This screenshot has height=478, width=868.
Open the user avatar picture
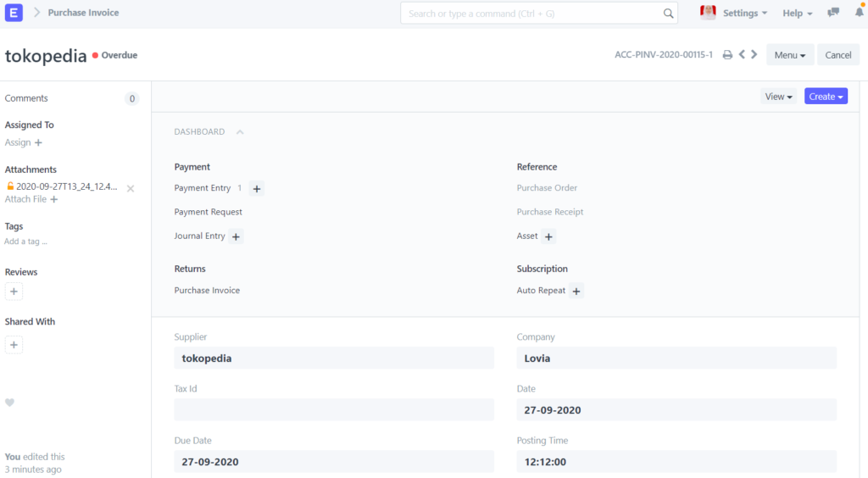pyautogui.click(x=708, y=12)
